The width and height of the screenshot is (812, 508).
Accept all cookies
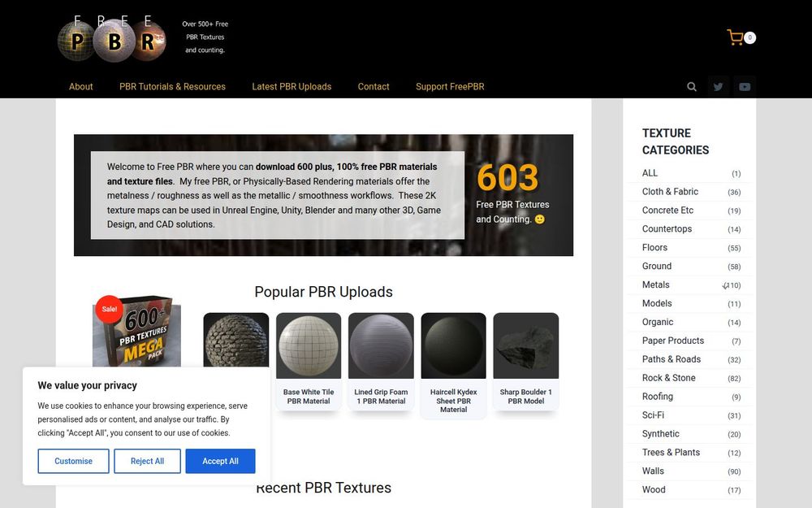point(221,461)
